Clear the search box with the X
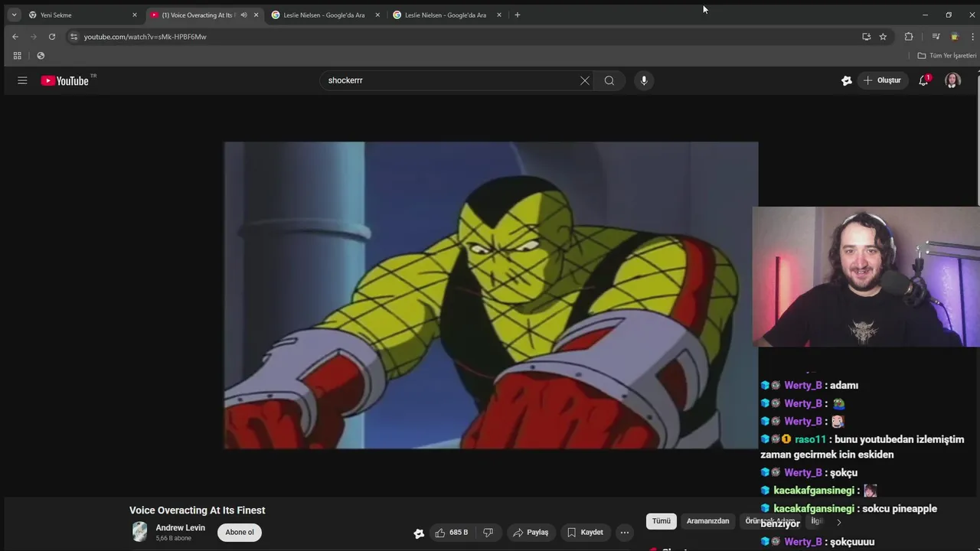 (x=585, y=80)
